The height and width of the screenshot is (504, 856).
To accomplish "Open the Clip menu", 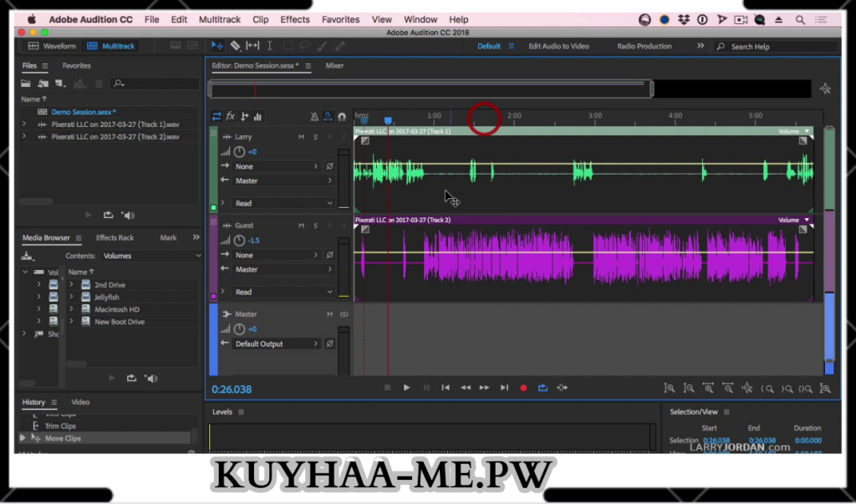I will click(261, 19).
